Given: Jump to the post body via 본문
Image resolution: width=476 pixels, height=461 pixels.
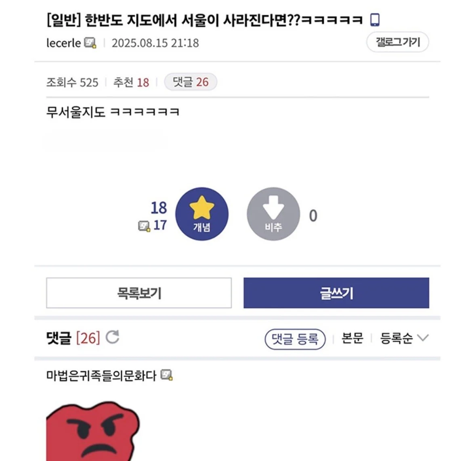Looking at the screenshot, I should (x=352, y=339).
